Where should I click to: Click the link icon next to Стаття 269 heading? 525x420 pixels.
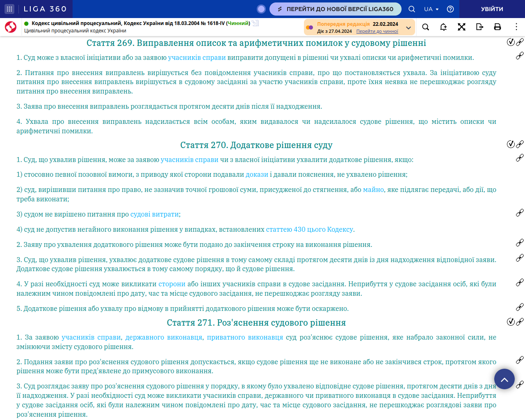pos(520,42)
